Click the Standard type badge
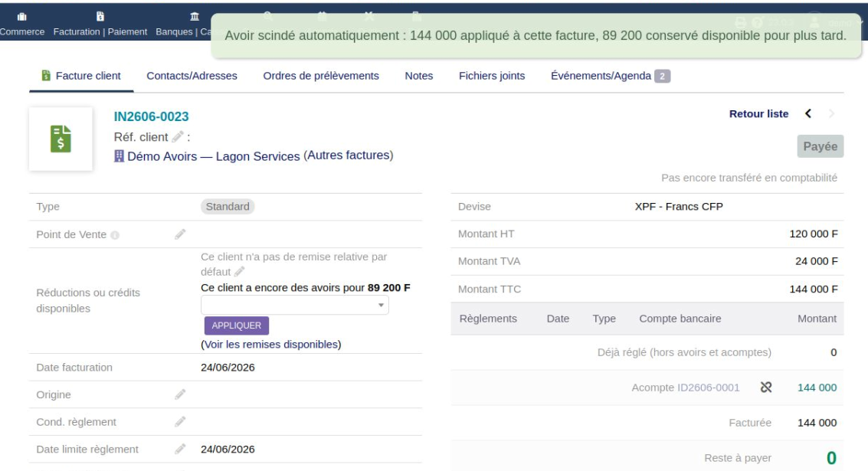This screenshot has height=471, width=868. coord(228,207)
